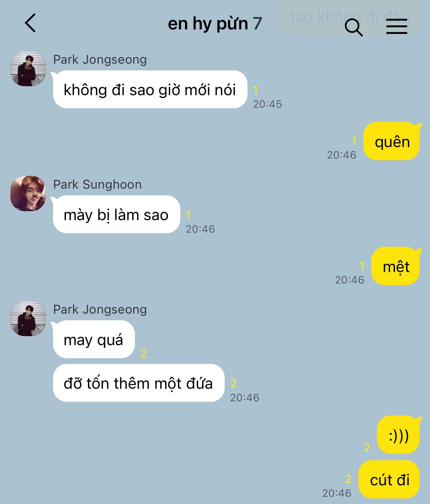Tap the lower Park Jongseong name label

[x=100, y=309]
